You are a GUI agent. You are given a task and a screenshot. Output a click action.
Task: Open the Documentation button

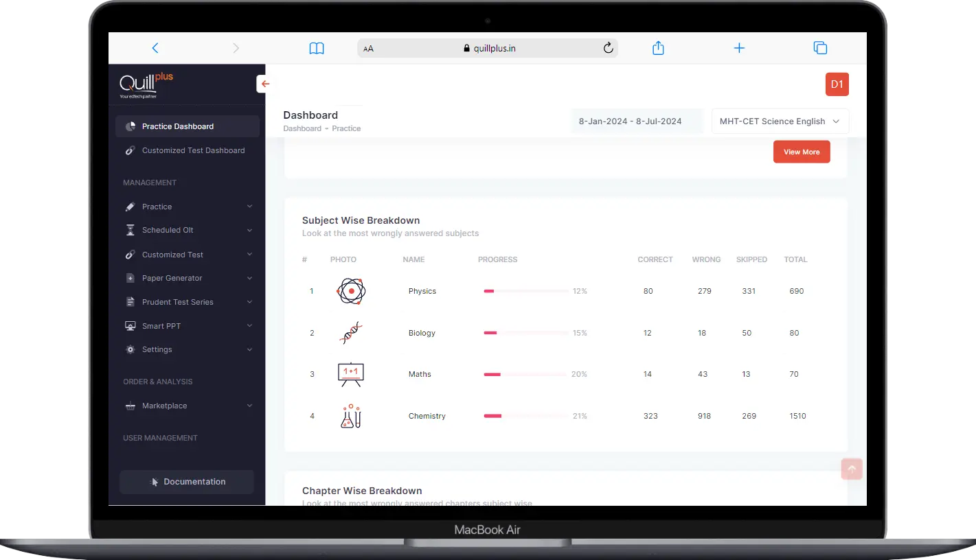pyautogui.click(x=187, y=482)
